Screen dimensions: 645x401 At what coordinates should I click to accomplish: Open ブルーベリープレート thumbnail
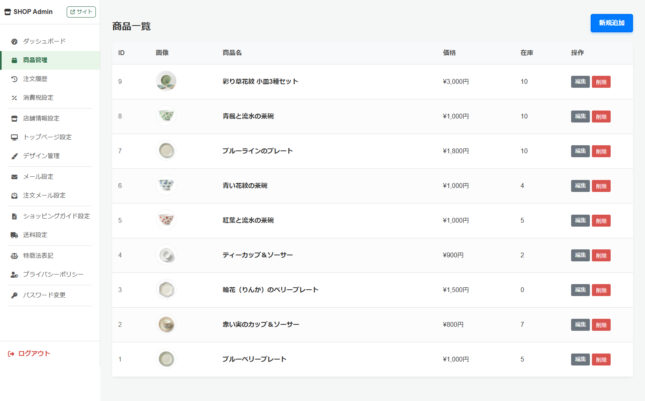tap(166, 359)
